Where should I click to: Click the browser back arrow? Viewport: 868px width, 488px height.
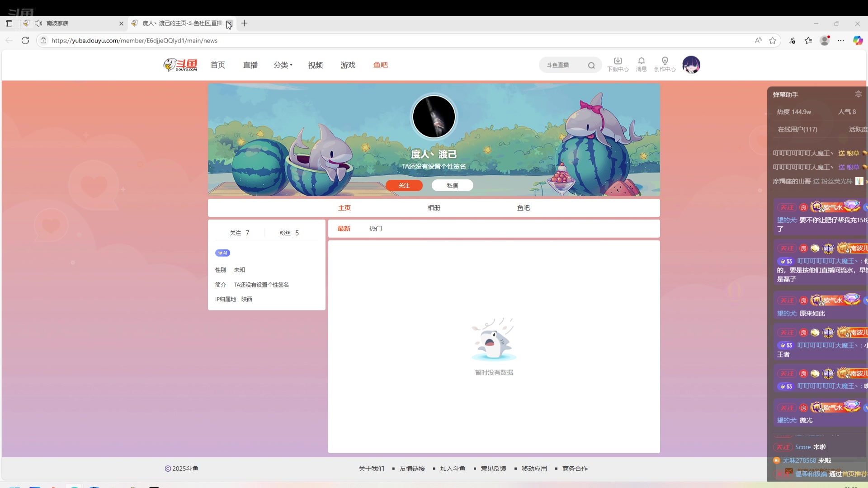(x=9, y=40)
